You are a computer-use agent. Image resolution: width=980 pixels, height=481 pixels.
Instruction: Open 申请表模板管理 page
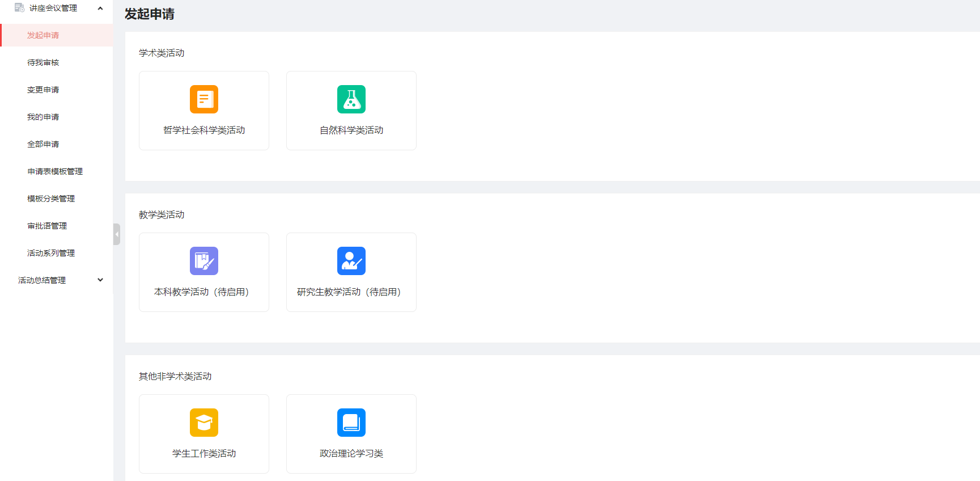point(55,171)
